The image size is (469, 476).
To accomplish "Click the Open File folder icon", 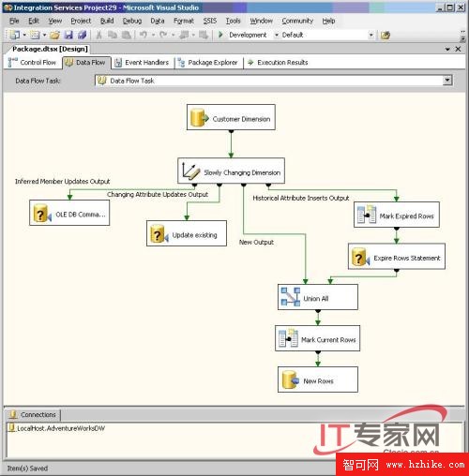I will 54,35.
